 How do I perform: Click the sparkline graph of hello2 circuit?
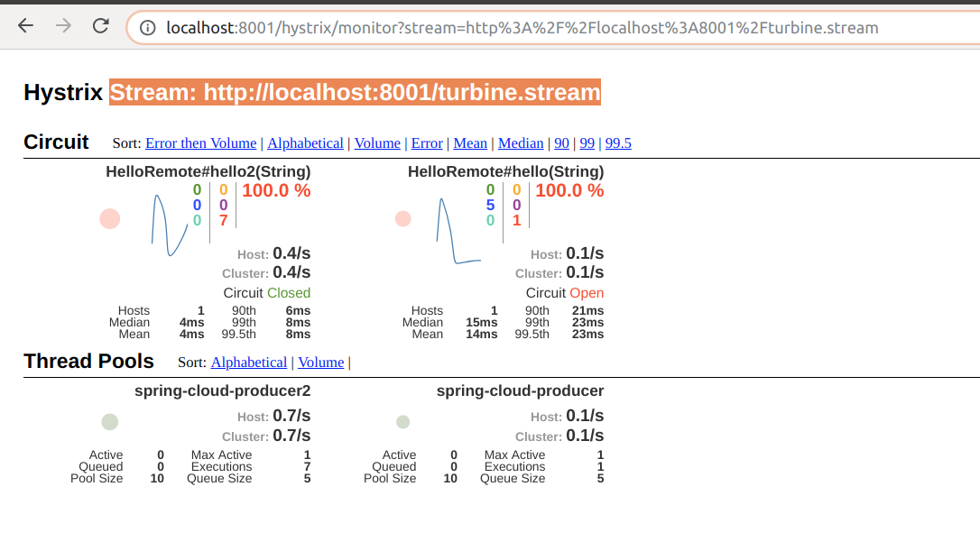point(170,225)
